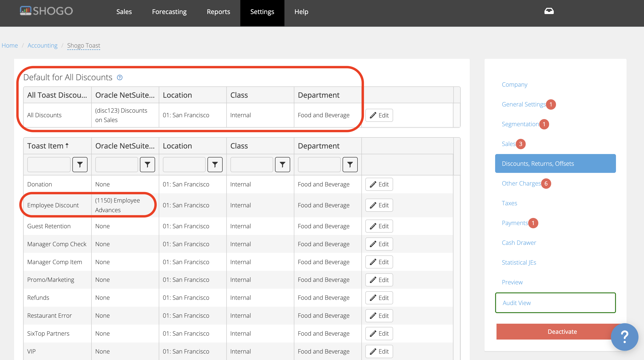Open the Help menu
The image size is (644, 360).
[x=301, y=11]
